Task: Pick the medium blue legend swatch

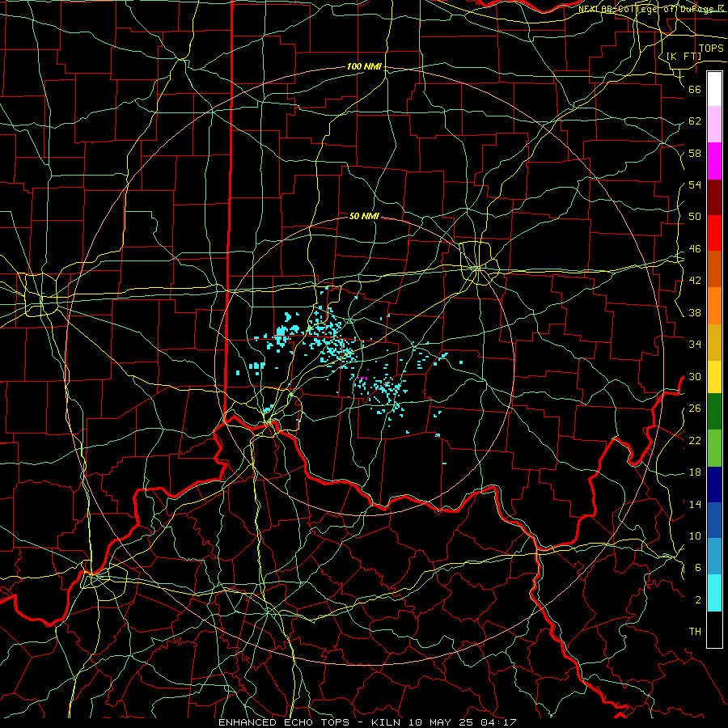Action: (714, 520)
